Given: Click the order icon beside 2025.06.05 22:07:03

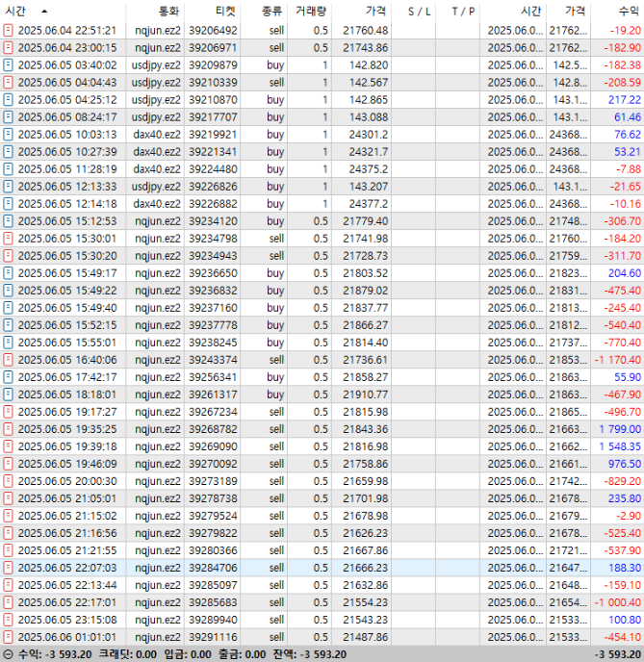Looking at the screenshot, I should 8,568.
